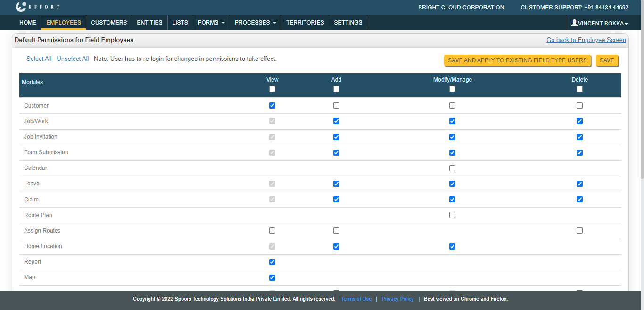The image size is (644, 310).
Task: Uncheck Leave Add permission checkbox
Action: pos(336,184)
